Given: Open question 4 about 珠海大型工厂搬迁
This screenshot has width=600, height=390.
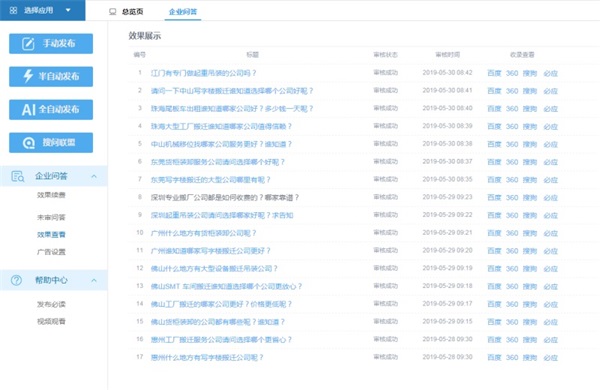Looking at the screenshot, I should [221, 126].
